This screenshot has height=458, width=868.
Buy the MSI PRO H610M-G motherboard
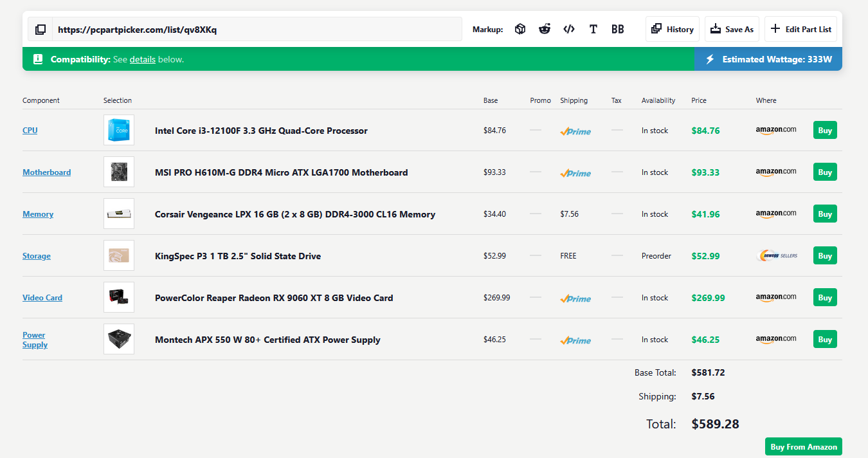pos(825,172)
